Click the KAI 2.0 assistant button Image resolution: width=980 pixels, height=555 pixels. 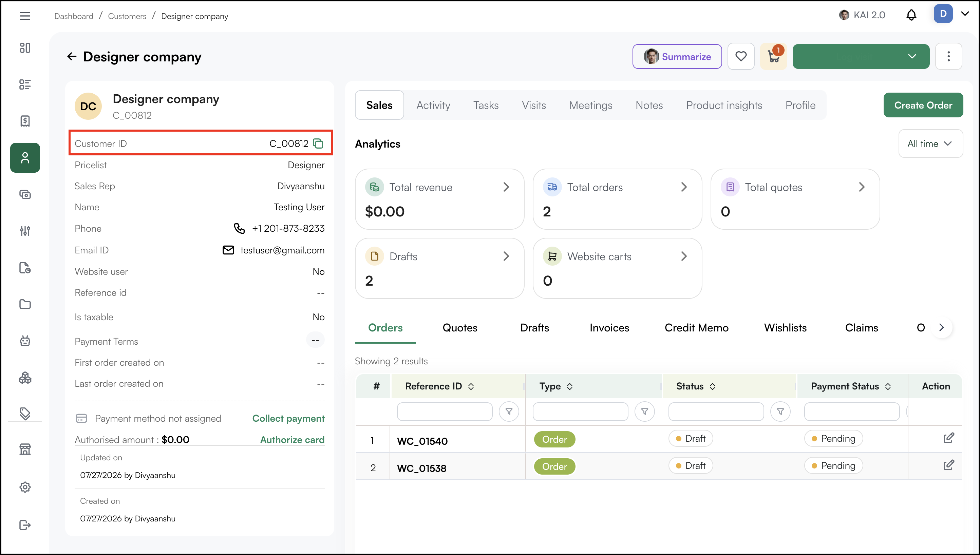862,15
